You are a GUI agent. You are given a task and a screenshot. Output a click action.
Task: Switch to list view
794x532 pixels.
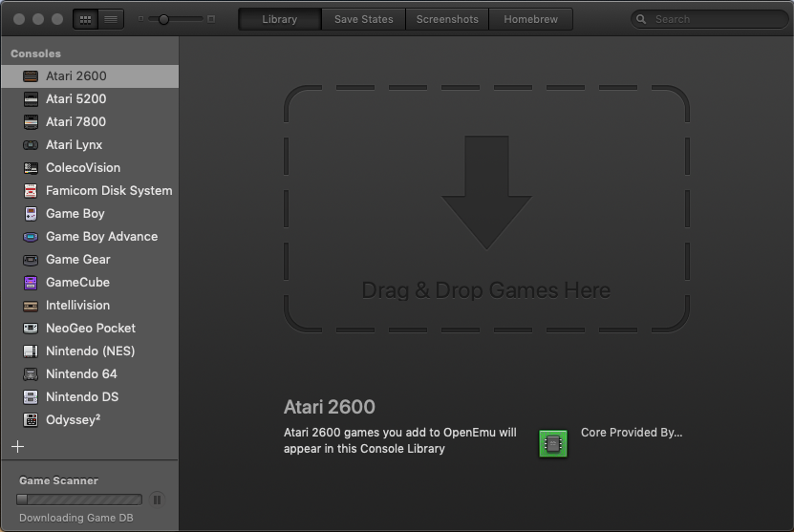[x=111, y=19]
